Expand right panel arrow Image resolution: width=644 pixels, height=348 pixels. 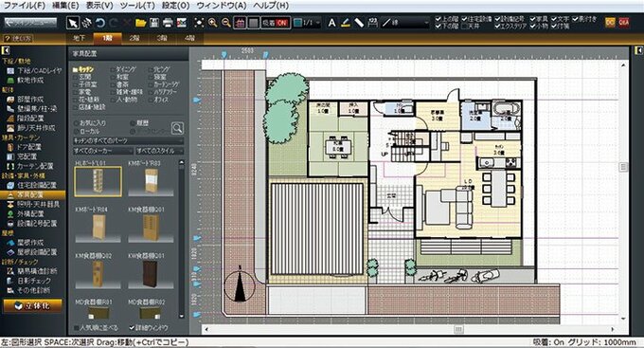[x=638, y=50]
